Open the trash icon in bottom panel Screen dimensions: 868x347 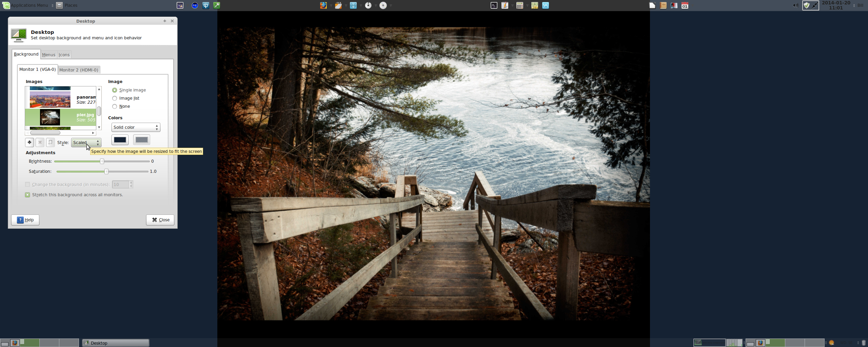pyautogui.click(x=864, y=343)
